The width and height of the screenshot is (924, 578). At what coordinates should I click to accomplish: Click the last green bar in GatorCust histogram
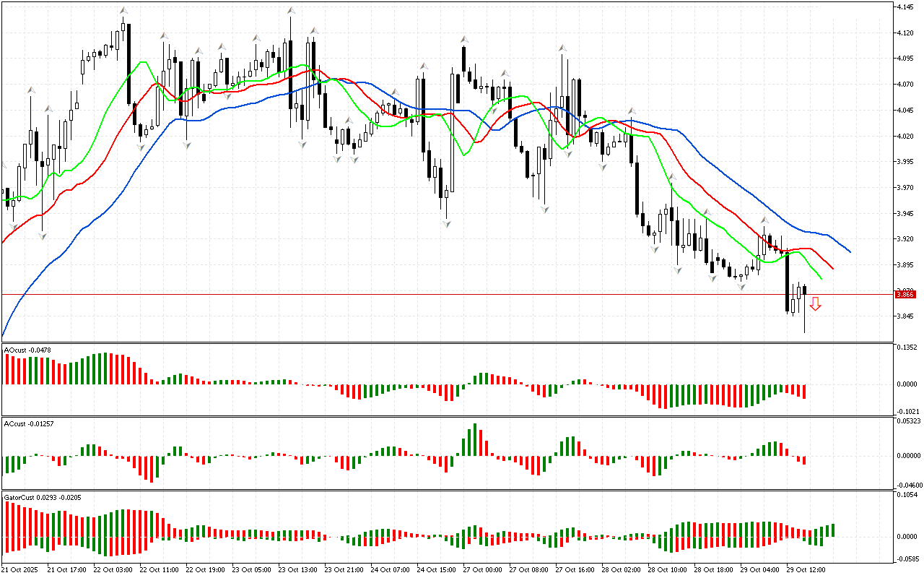pyautogui.click(x=832, y=530)
